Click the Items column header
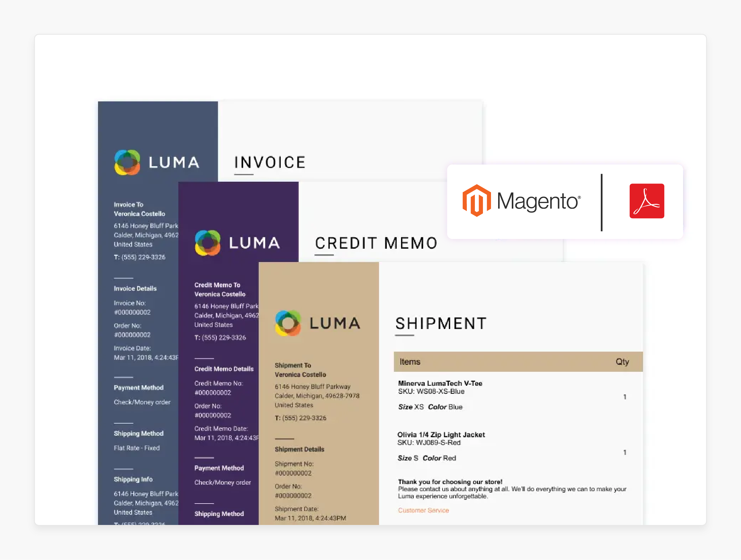 (410, 362)
